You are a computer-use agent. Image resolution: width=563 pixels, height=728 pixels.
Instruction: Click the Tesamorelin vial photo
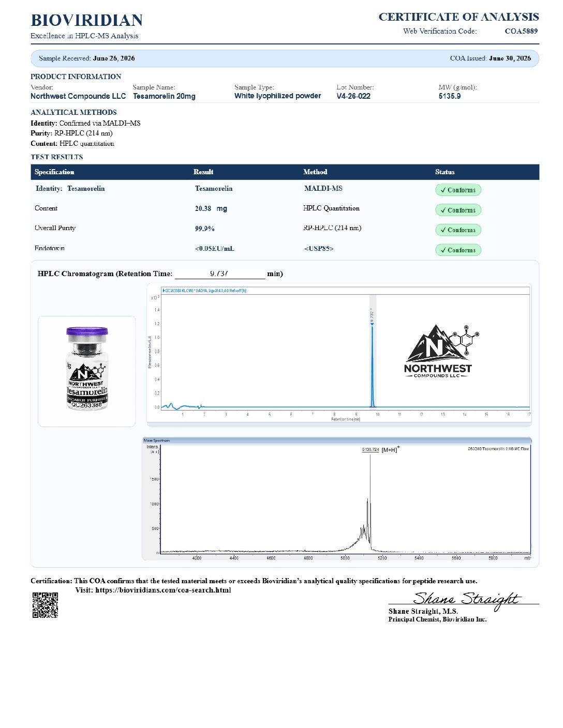pyautogui.click(x=87, y=369)
